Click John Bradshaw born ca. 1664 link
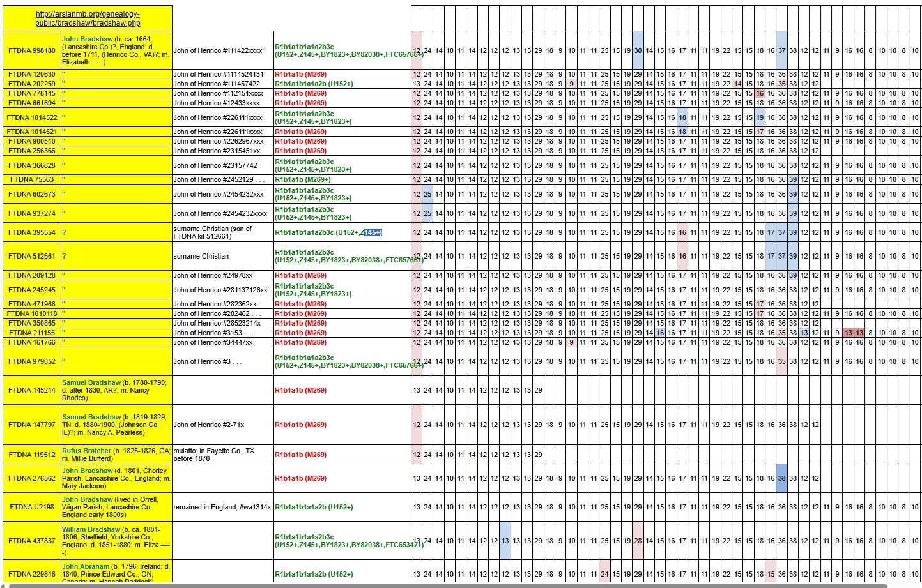The image size is (922, 588). click(88, 40)
